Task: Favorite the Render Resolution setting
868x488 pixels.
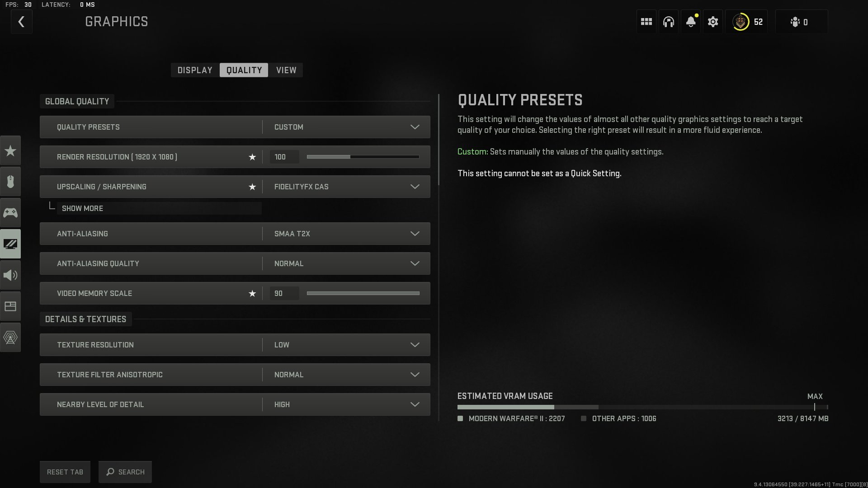Action: coord(252,157)
